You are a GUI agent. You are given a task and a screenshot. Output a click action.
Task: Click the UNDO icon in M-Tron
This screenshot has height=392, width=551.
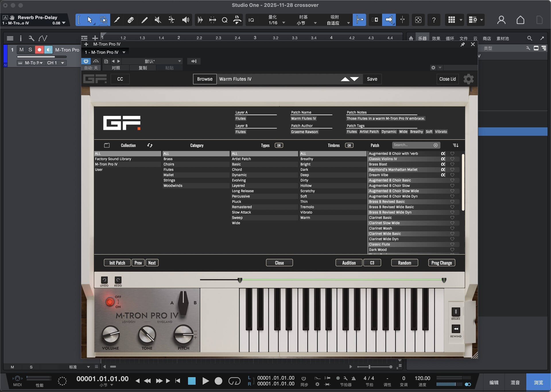(x=104, y=280)
